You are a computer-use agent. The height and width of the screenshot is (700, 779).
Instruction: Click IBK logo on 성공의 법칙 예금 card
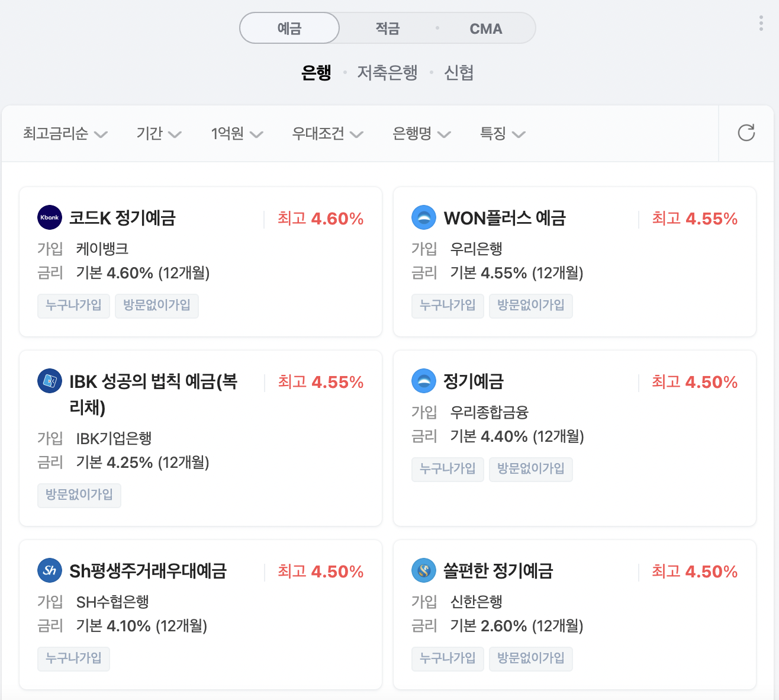tap(50, 381)
